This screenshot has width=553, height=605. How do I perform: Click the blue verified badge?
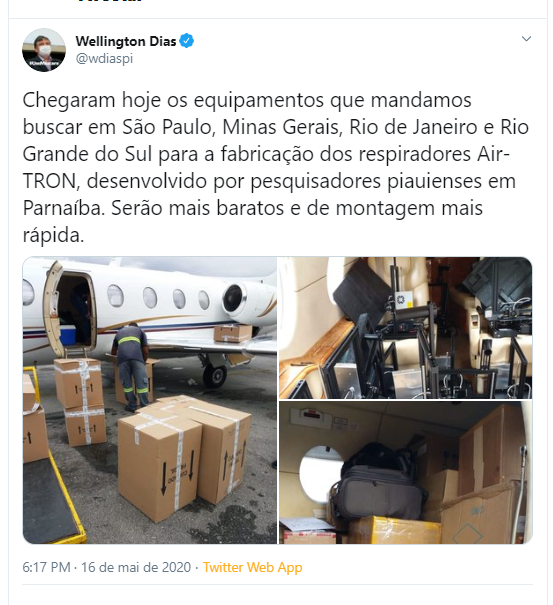tap(187, 41)
